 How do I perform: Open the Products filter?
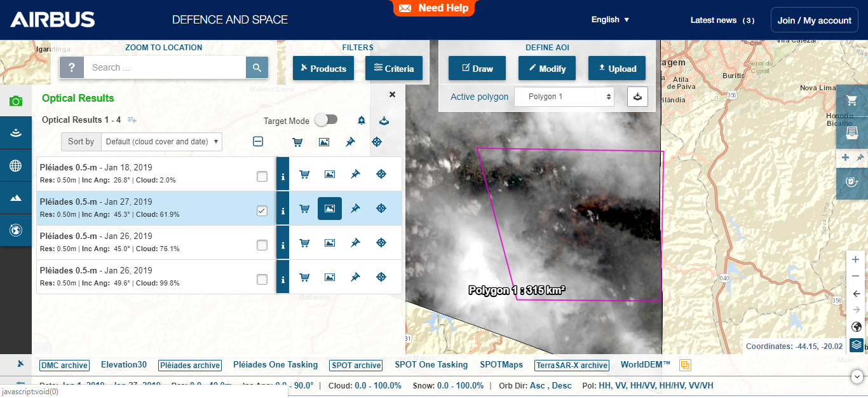323,69
